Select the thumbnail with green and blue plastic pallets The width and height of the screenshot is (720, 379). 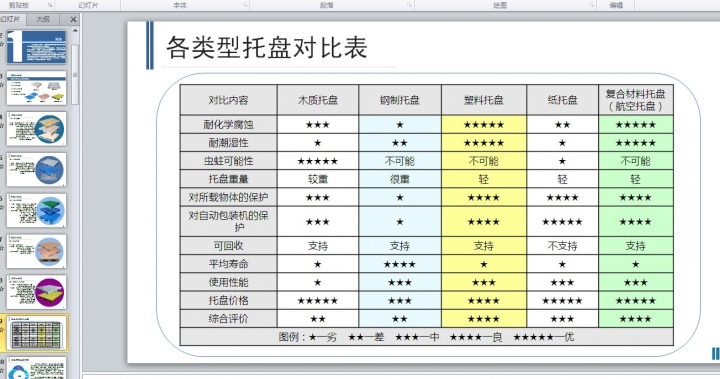tap(36, 210)
